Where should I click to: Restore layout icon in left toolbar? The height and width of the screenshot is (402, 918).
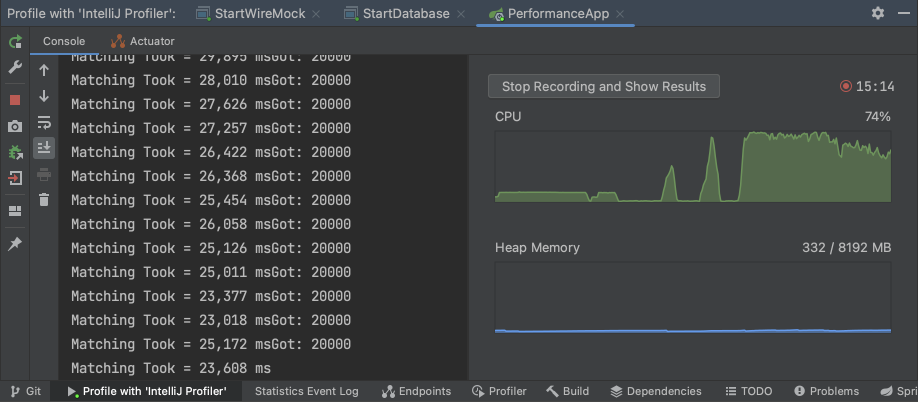[x=15, y=211]
